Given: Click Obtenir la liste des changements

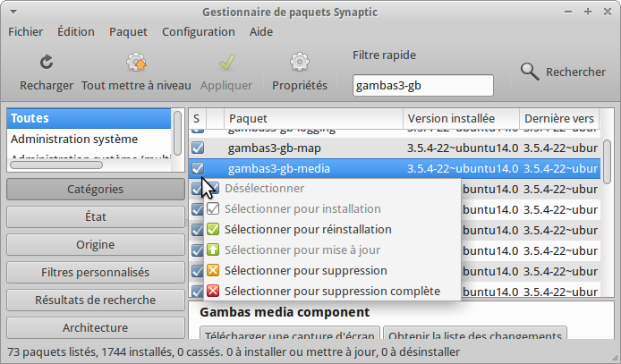Looking at the screenshot, I should tap(475, 333).
